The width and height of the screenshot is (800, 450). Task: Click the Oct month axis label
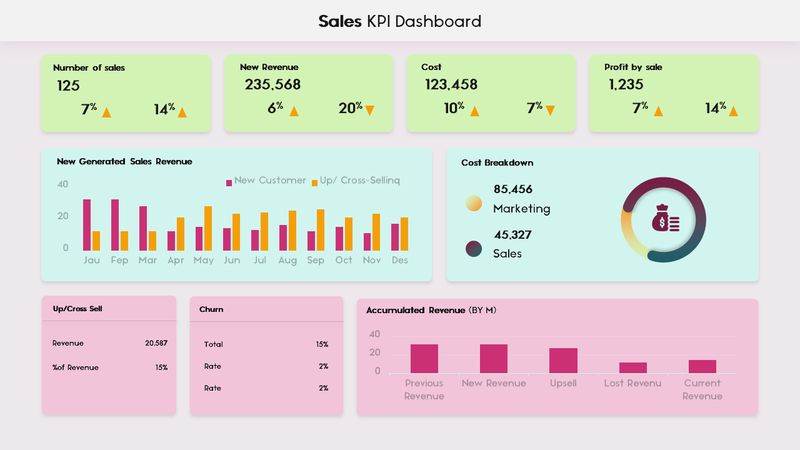point(343,260)
